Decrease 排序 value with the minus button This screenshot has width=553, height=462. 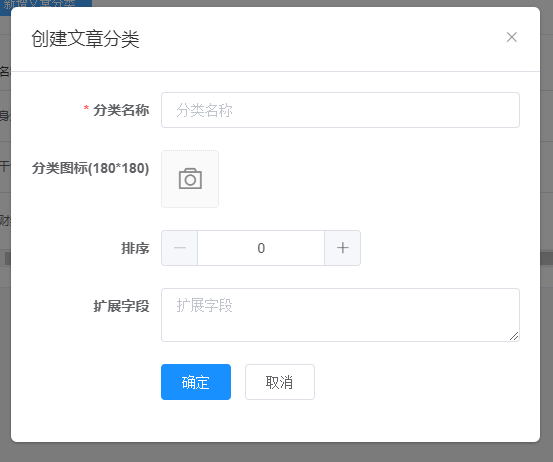(180, 248)
